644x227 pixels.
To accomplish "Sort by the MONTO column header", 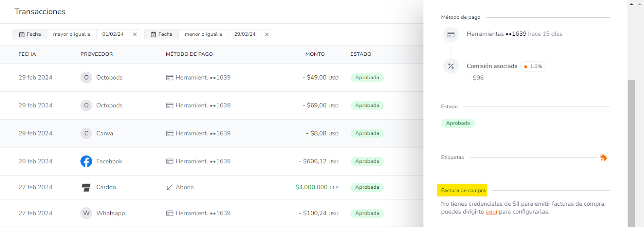I will click(x=315, y=54).
